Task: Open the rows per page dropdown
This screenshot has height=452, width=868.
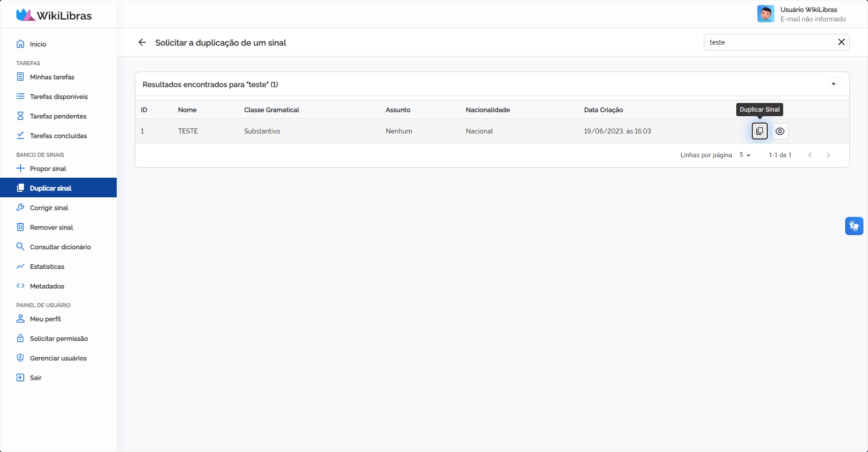Action: [x=745, y=155]
